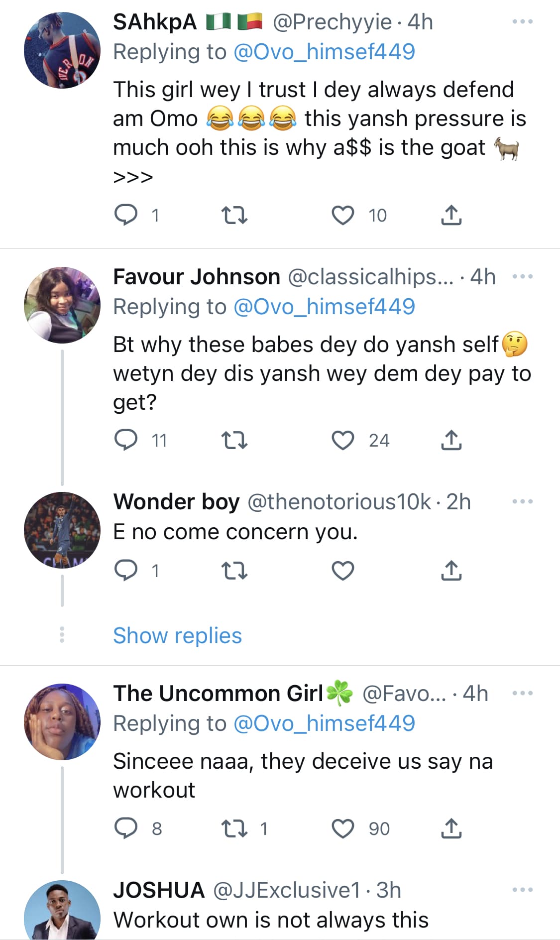The width and height of the screenshot is (560, 940).
Task: Open JOSHUA's profile avatar
Action: pos(62,912)
